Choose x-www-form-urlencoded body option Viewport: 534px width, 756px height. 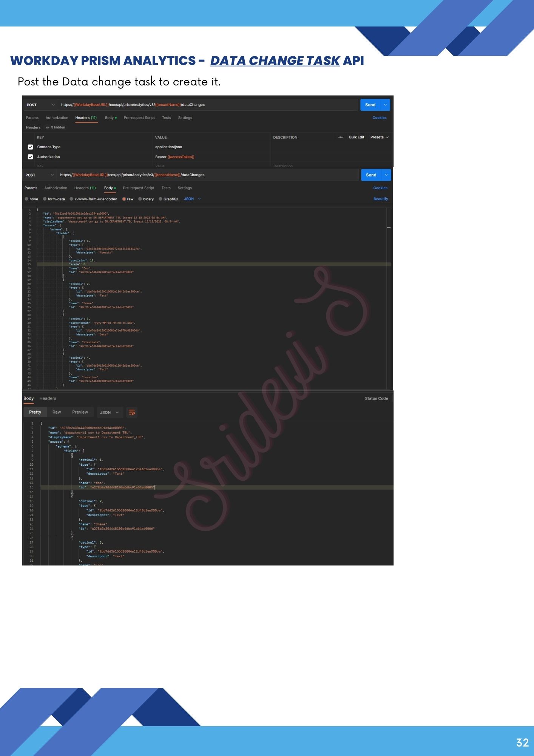(71, 199)
